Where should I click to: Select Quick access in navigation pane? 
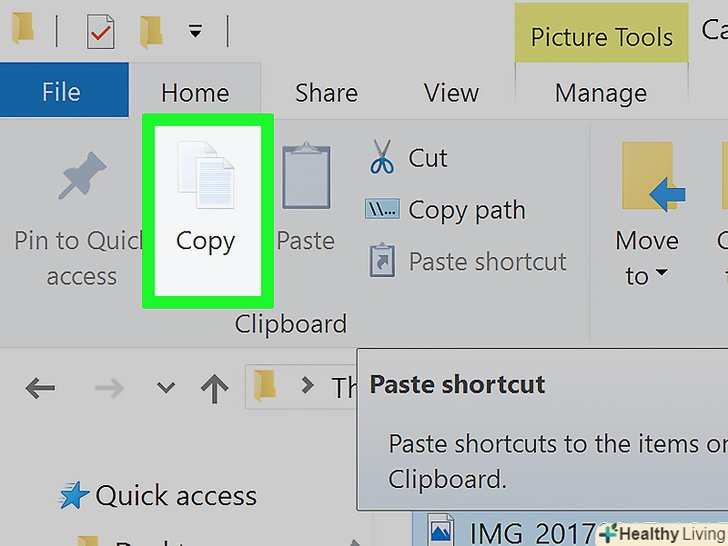tap(175, 496)
